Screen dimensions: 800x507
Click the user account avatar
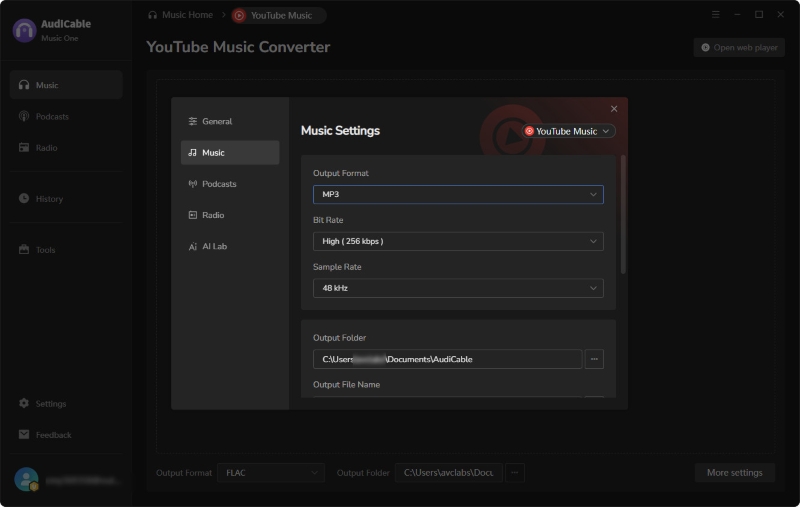click(27, 479)
